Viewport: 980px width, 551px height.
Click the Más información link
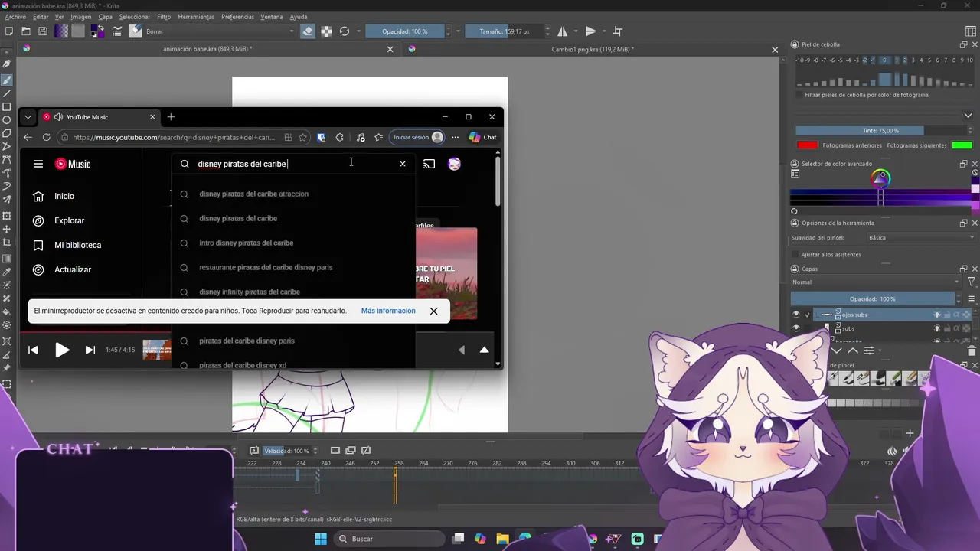coord(388,311)
